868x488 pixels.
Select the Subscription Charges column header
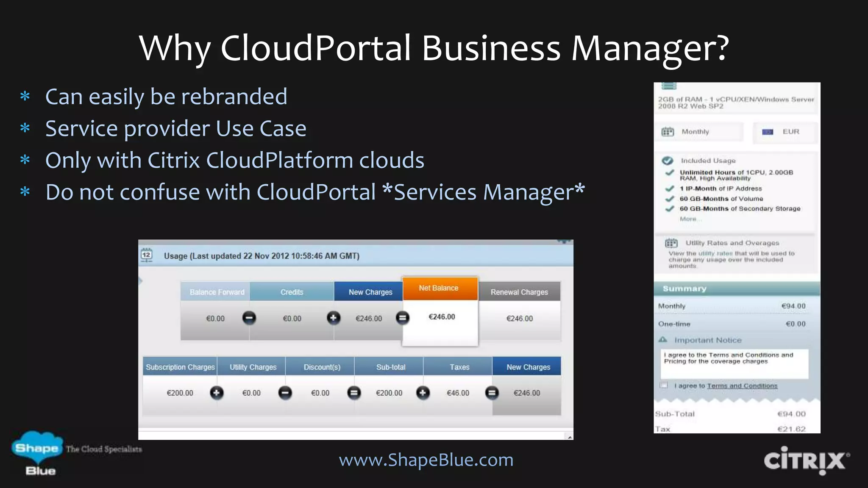[x=180, y=366]
